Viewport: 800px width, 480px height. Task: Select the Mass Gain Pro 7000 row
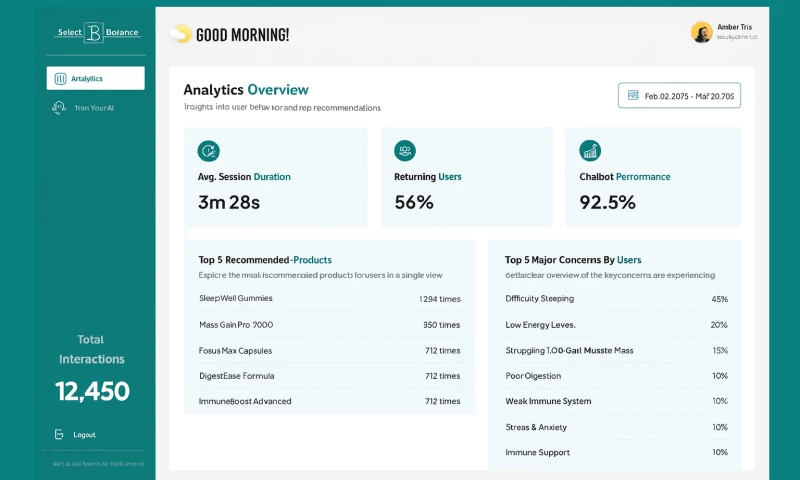point(330,325)
